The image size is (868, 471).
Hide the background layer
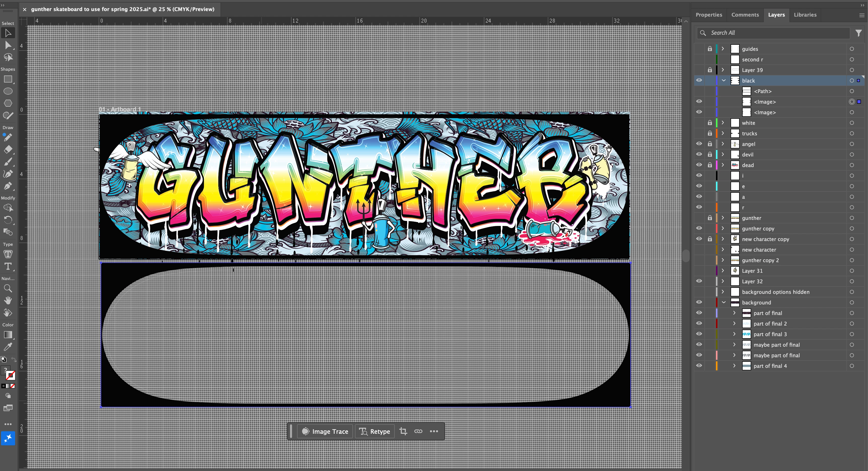[699, 302]
